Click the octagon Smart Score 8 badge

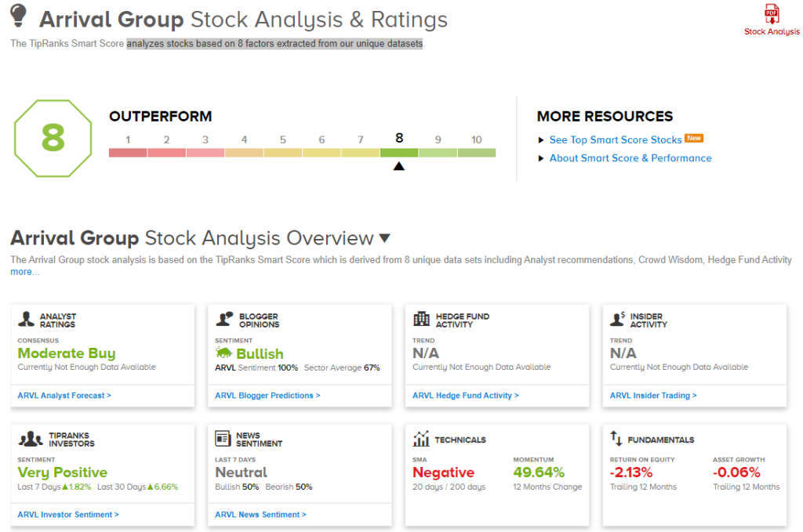coord(53,138)
